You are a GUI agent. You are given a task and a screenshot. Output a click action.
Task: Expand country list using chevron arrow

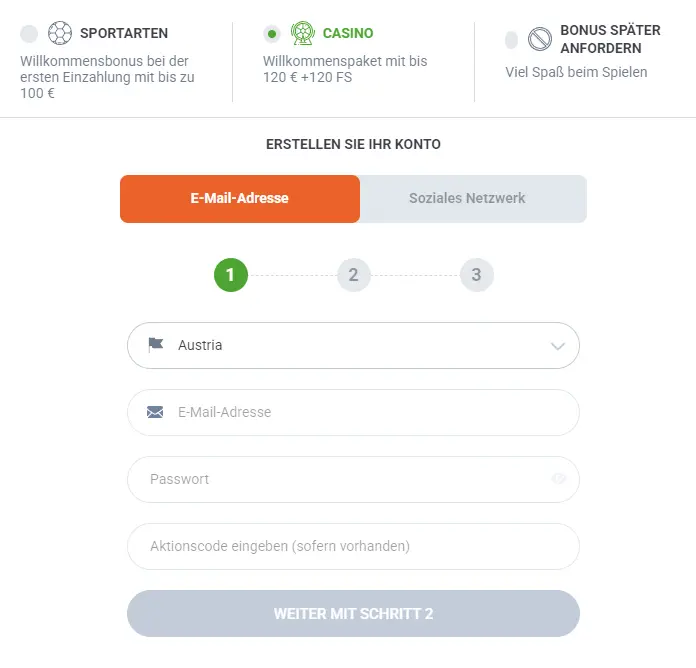558,346
